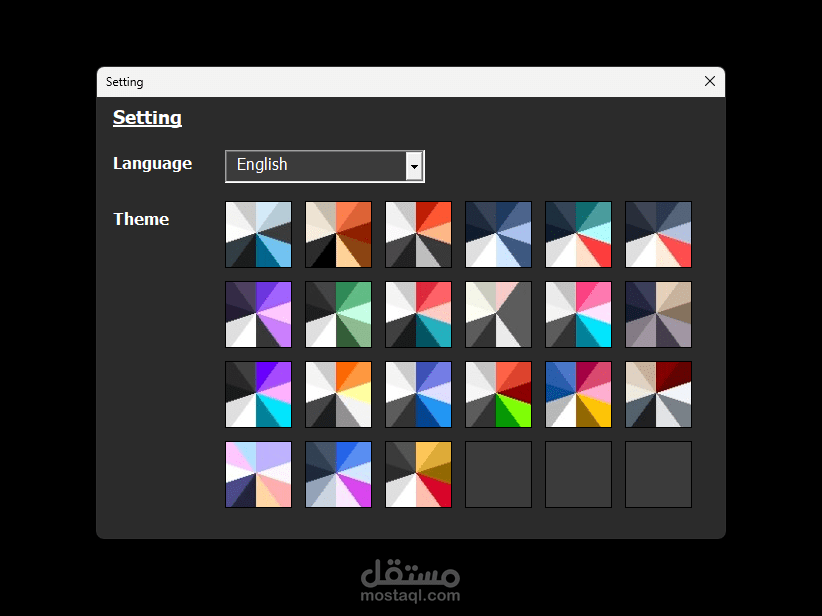The width and height of the screenshot is (822, 616).
Task: Apply the slate-blue, royal-blue and magenta theme
Action: (338, 474)
